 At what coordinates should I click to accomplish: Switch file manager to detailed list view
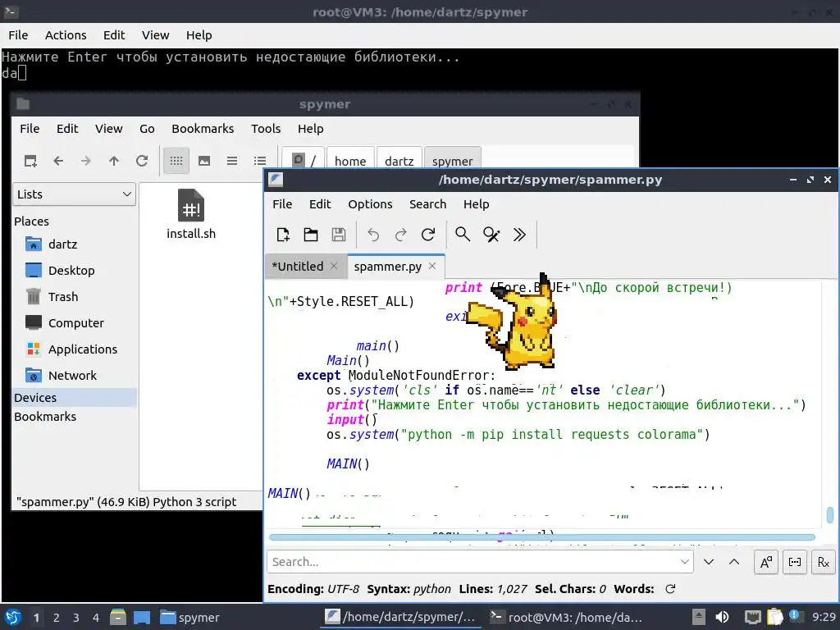(x=260, y=161)
